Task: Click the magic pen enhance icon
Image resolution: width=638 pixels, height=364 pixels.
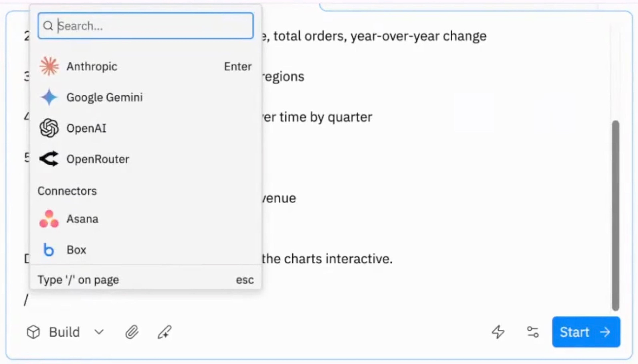Action: coord(164,332)
